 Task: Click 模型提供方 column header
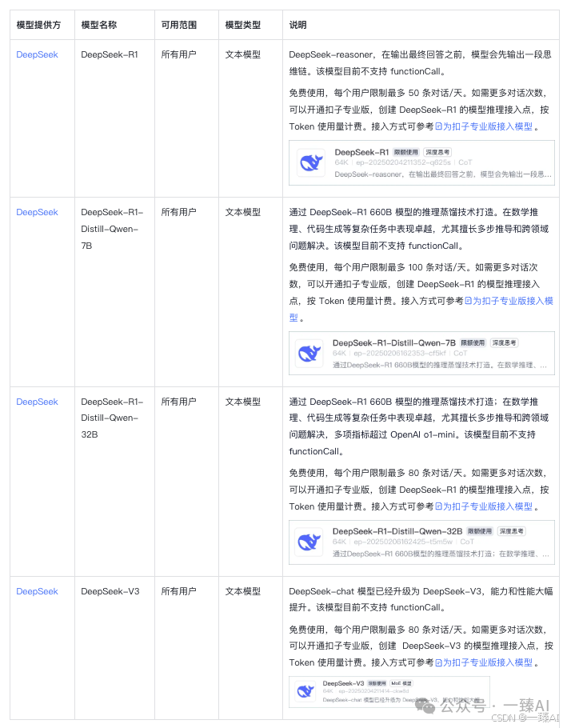[x=38, y=25]
